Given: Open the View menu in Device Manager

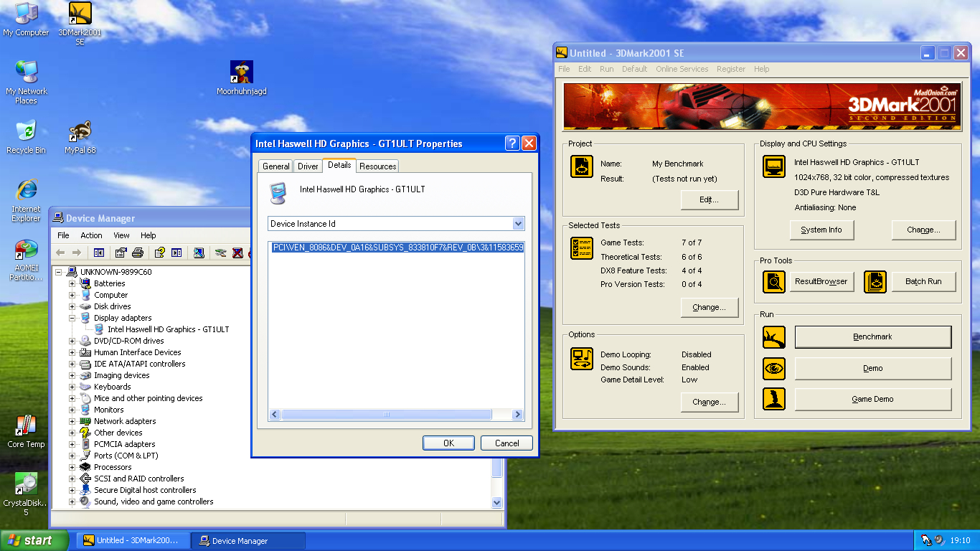Looking at the screenshot, I should pos(122,235).
